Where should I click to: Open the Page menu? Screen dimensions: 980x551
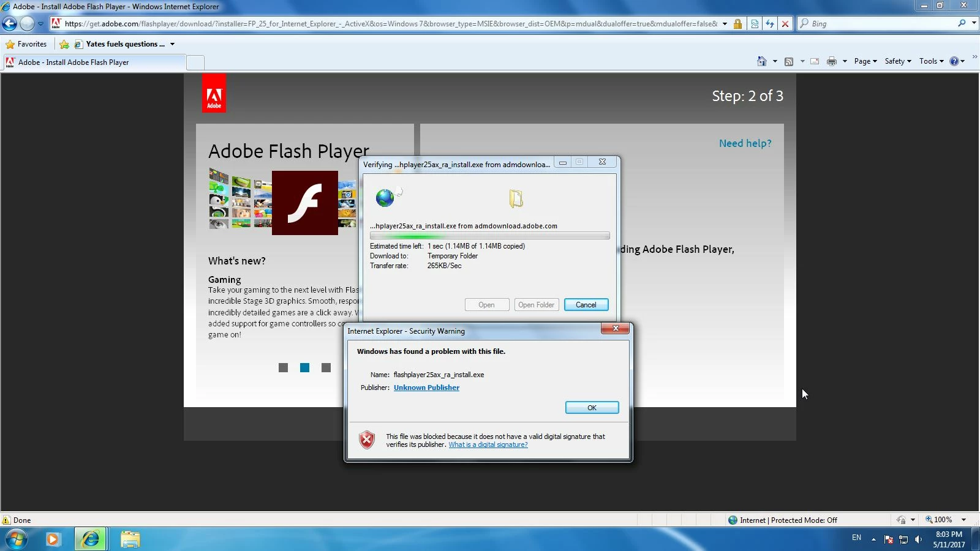point(865,61)
